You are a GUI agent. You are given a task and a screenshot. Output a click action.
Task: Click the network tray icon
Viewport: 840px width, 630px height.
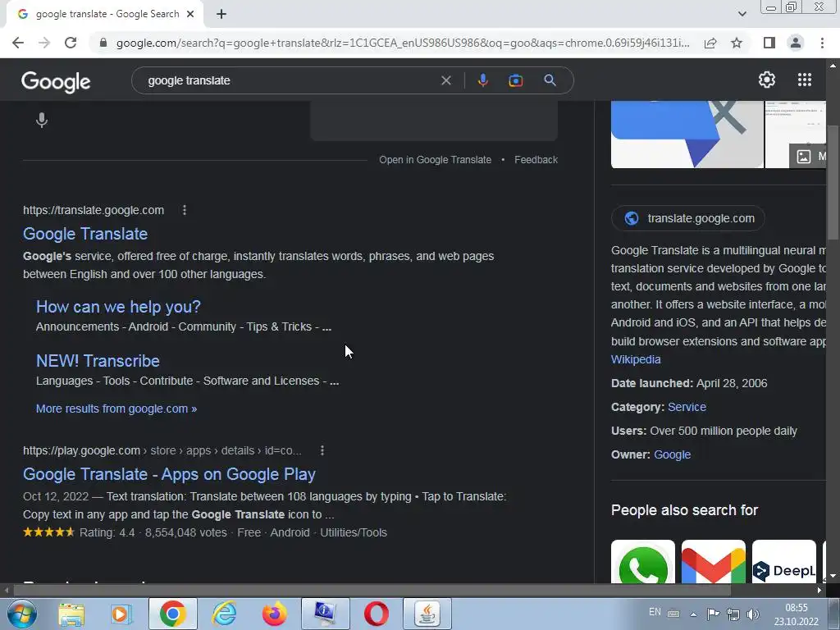(x=733, y=614)
